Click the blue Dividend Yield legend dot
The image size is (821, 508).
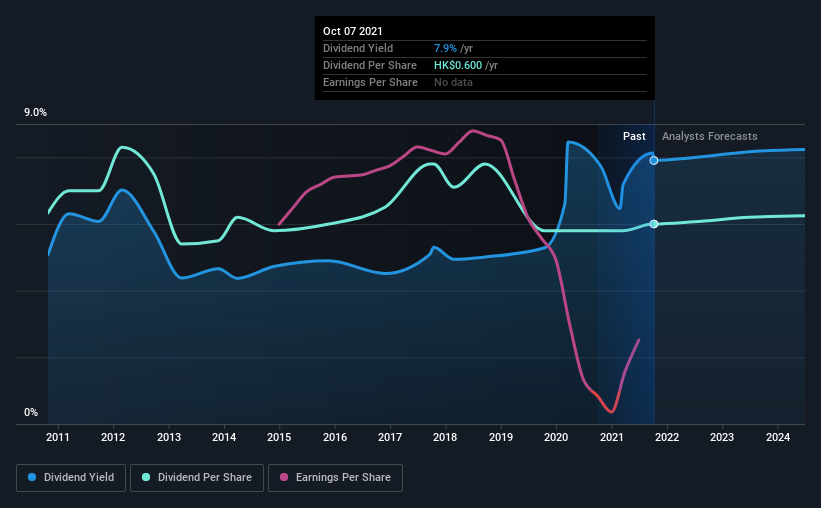pos(32,477)
